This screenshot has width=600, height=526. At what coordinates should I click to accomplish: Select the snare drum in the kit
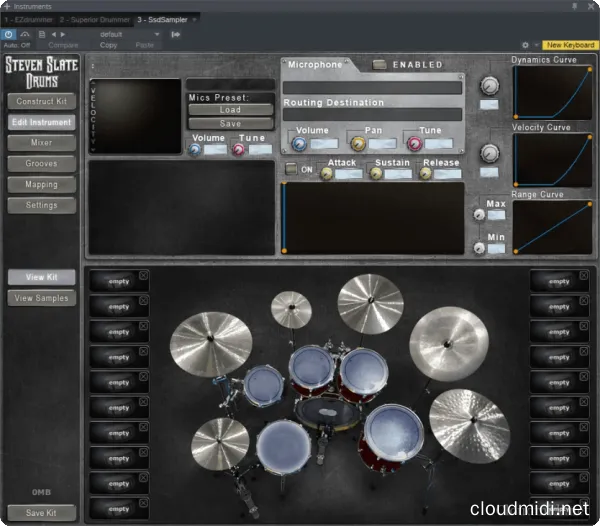point(283,447)
